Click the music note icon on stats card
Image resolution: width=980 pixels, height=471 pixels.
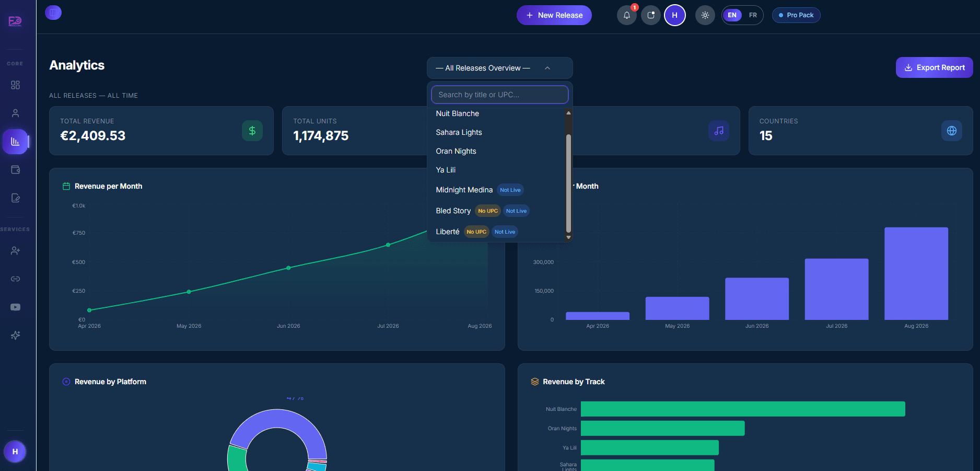[719, 131]
